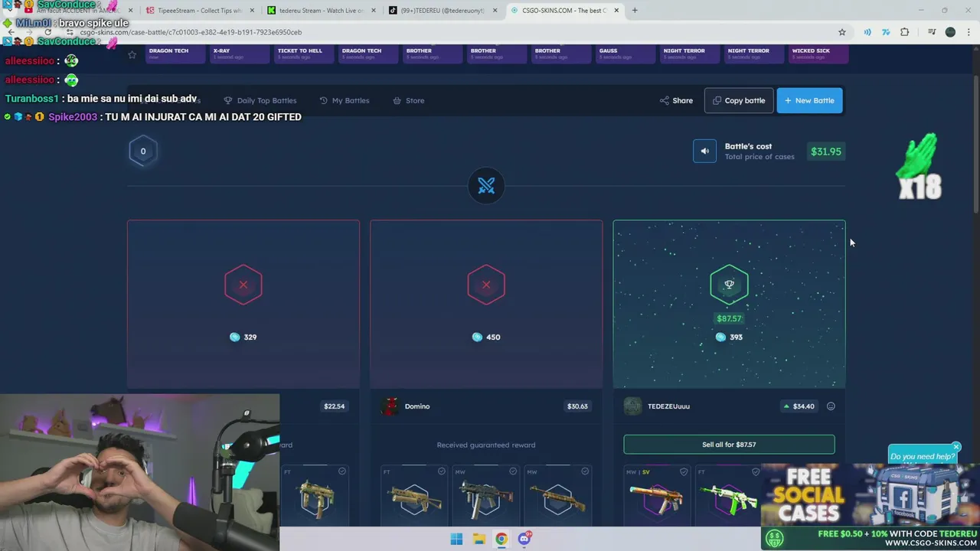
Task: Toggle the check on Domino's MW shotgun skin
Action: [x=585, y=471]
